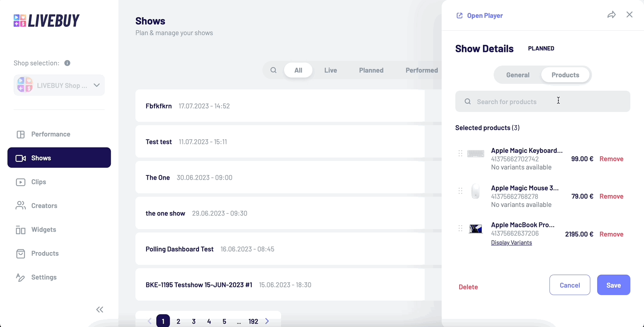Click the search magnifier above the show filters
644x327 pixels.
273,70
